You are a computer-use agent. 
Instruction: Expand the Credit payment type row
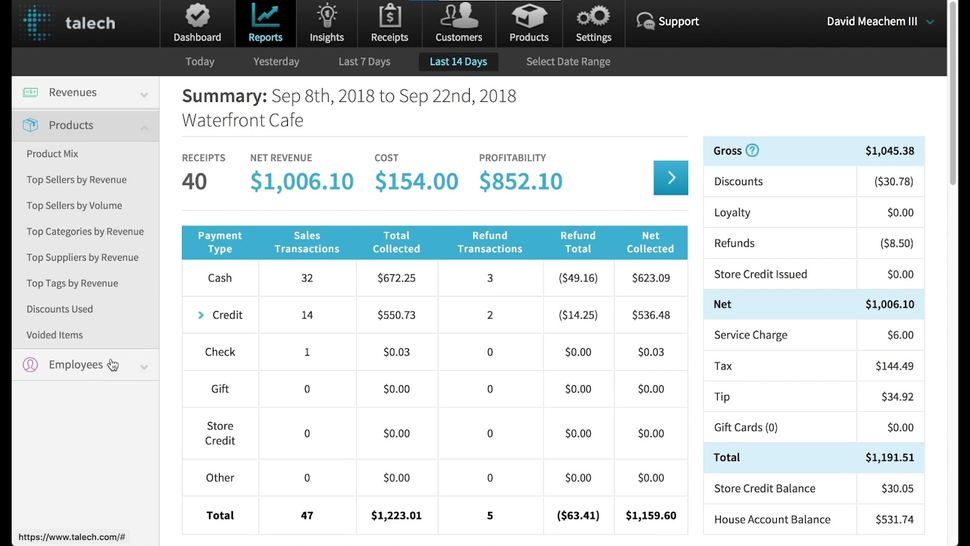click(201, 315)
